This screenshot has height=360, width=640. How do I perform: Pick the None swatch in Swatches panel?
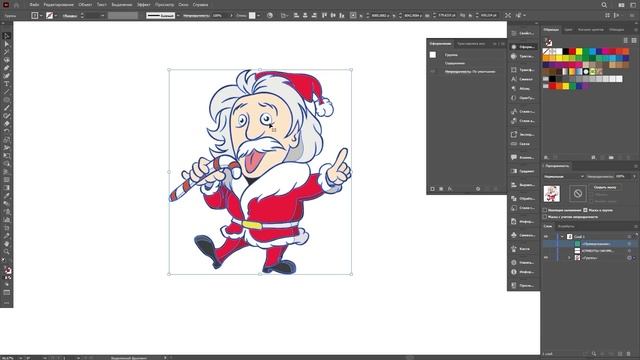point(546,51)
